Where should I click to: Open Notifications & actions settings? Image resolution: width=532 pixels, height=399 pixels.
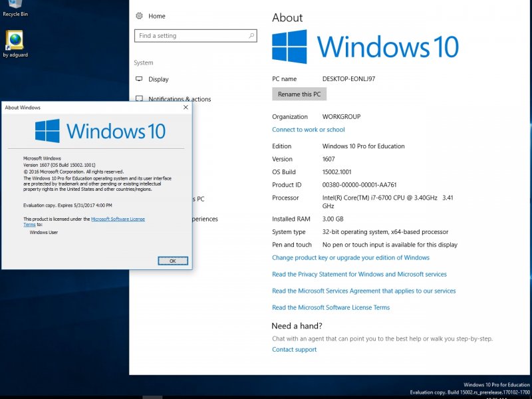coord(180,98)
